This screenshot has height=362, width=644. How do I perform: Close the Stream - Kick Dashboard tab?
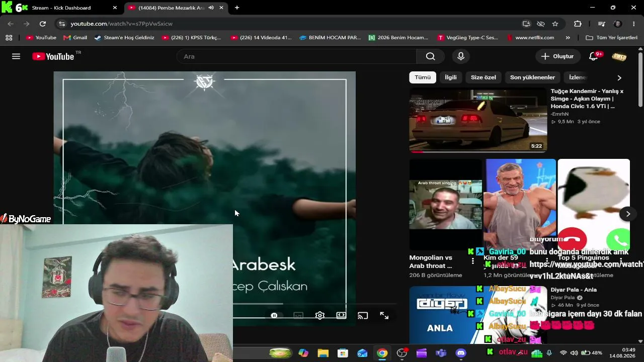click(x=115, y=8)
